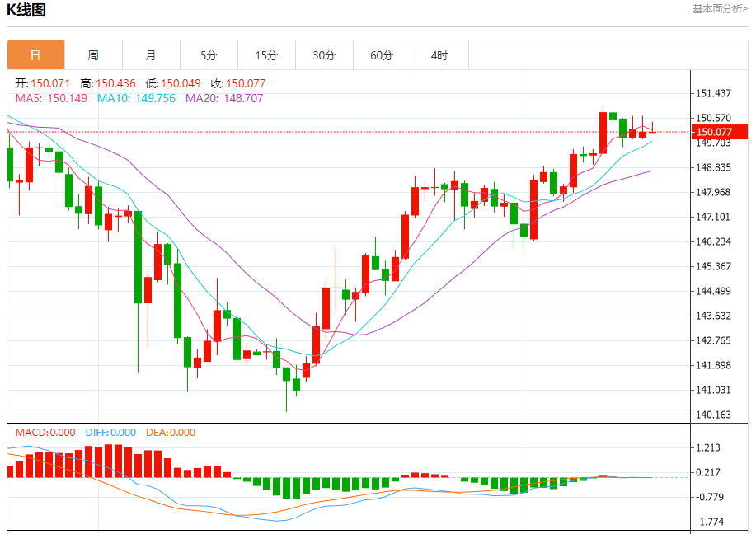
Task: Switch to the 月 monthly tab
Action: click(151, 55)
